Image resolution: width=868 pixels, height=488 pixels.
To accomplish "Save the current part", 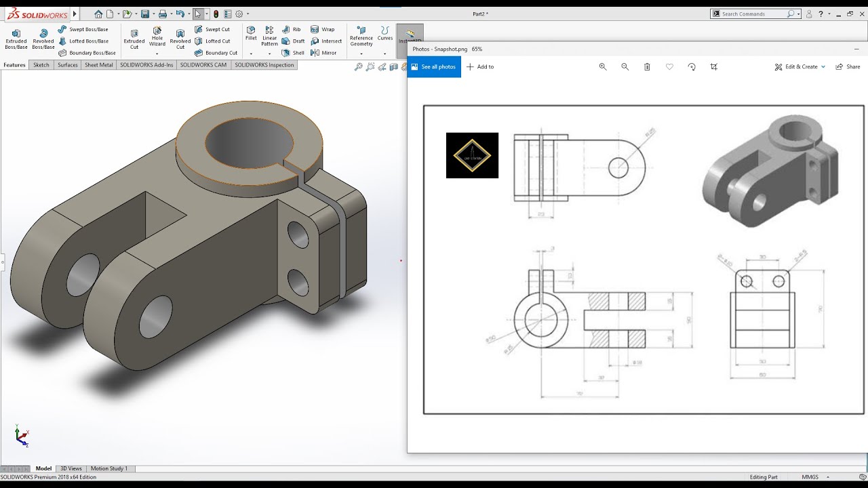I will 145,14.
